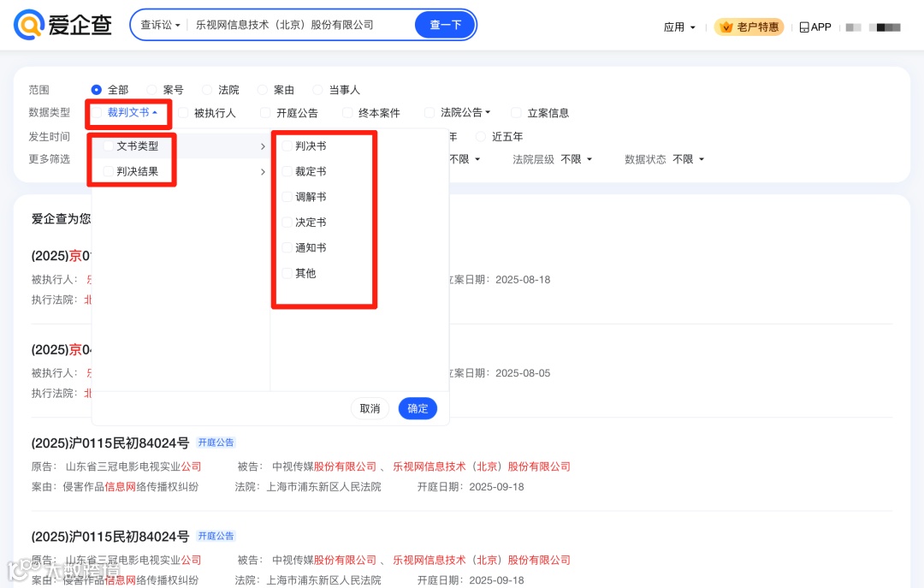Select the 案号 scope radio button
This screenshot has height=588, width=924.
(152, 90)
